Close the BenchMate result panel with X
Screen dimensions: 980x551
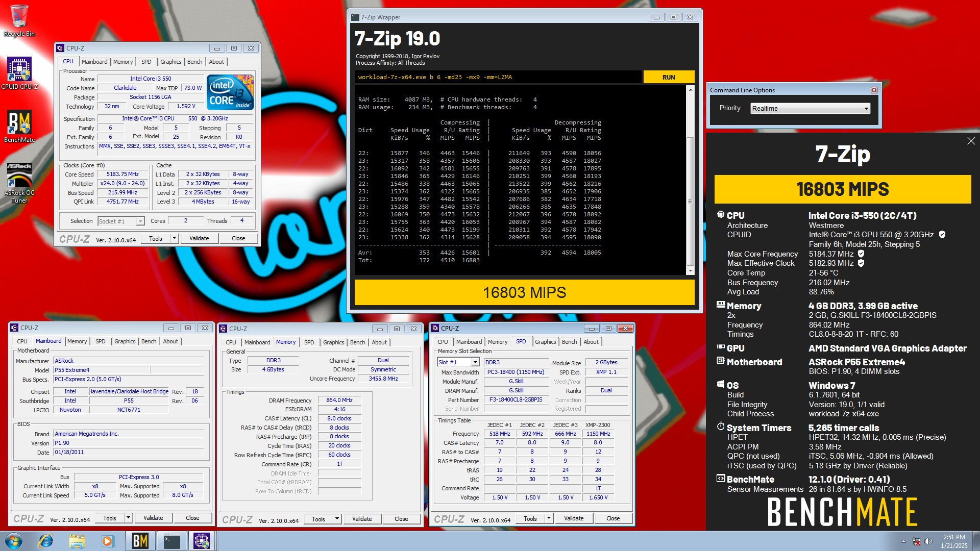point(971,141)
